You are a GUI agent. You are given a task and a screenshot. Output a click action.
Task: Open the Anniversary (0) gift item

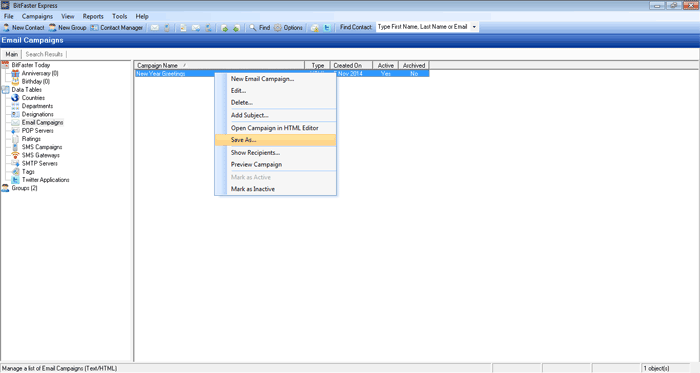(x=35, y=73)
